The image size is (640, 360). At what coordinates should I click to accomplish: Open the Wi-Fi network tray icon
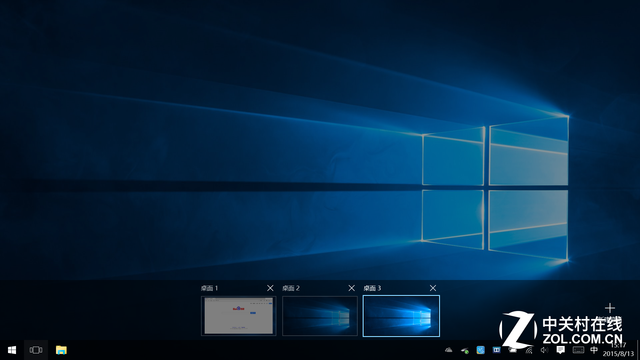tap(529, 350)
